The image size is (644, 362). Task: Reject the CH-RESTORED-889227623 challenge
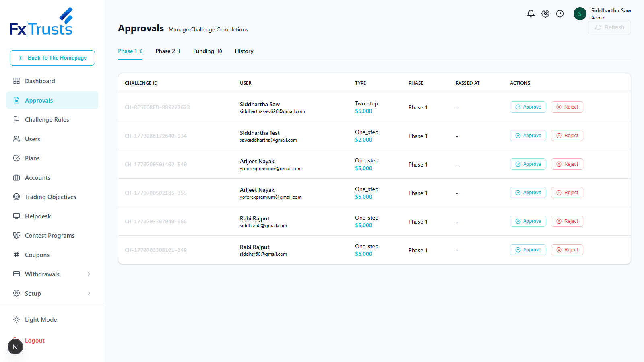point(567,107)
